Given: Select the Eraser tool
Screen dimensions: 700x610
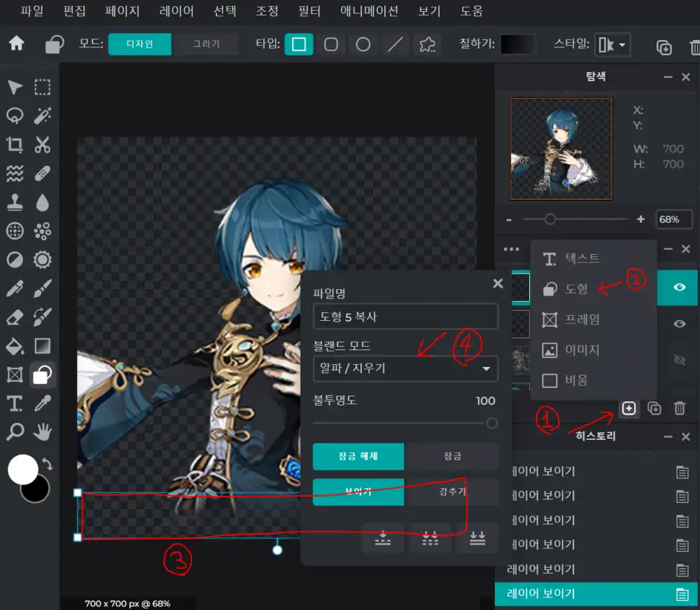Looking at the screenshot, I should [14, 317].
